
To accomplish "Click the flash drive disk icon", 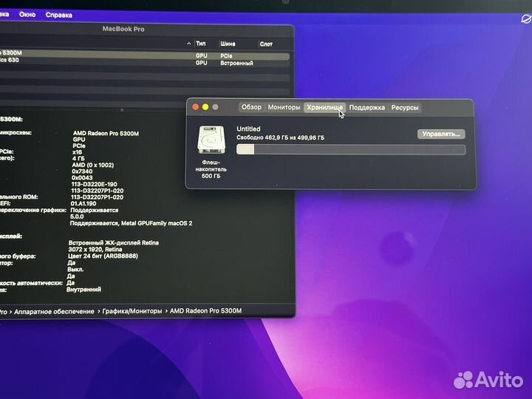I will 211,140.
